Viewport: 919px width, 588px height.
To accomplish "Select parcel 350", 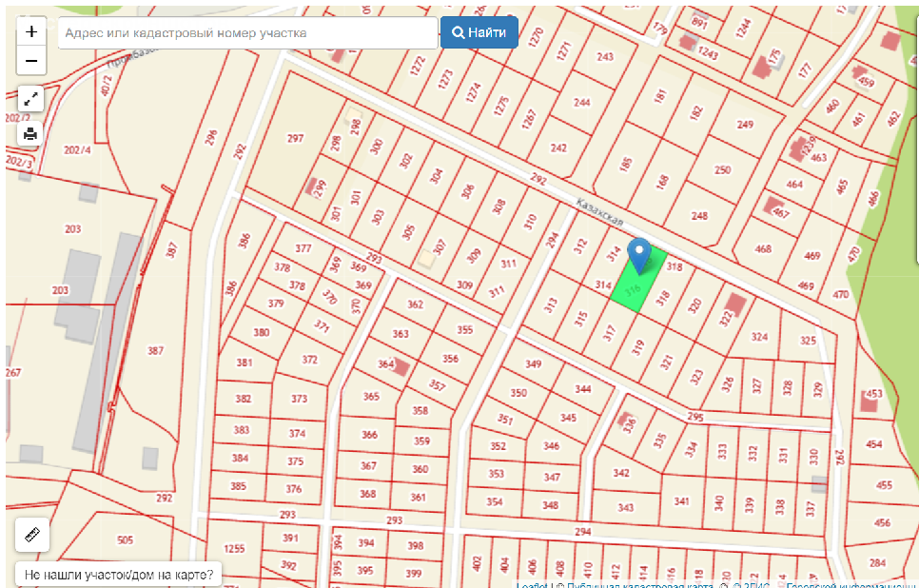I will [518, 393].
